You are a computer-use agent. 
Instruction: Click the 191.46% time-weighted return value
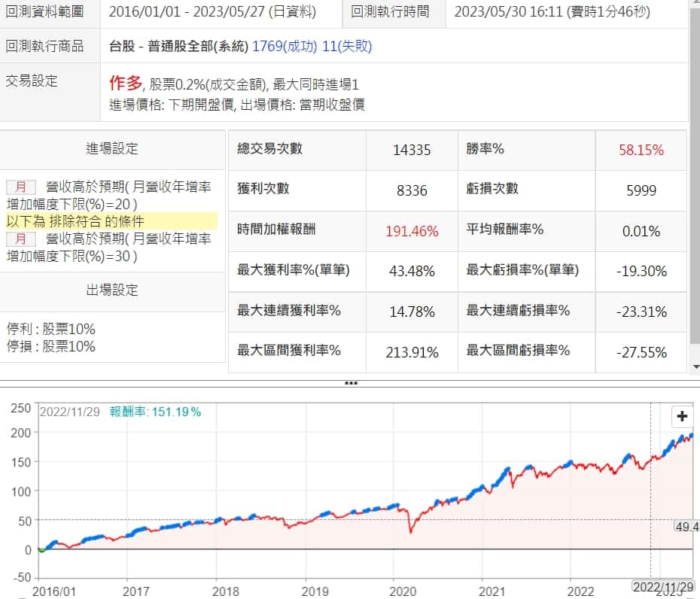tap(412, 231)
